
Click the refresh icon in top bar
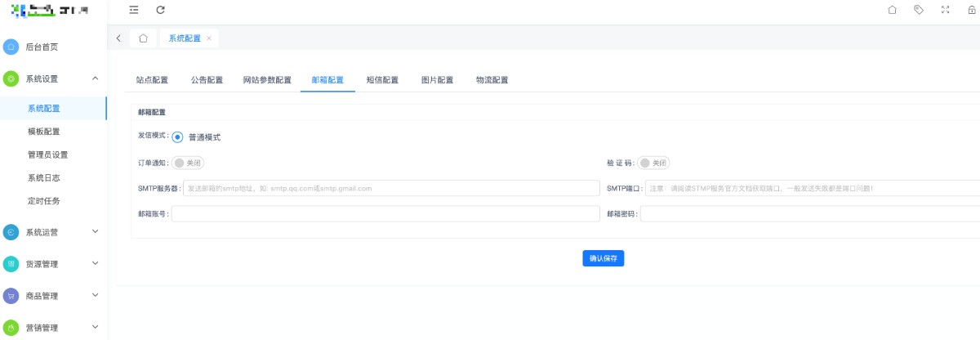pyautogui.click(x=160, y=10)
